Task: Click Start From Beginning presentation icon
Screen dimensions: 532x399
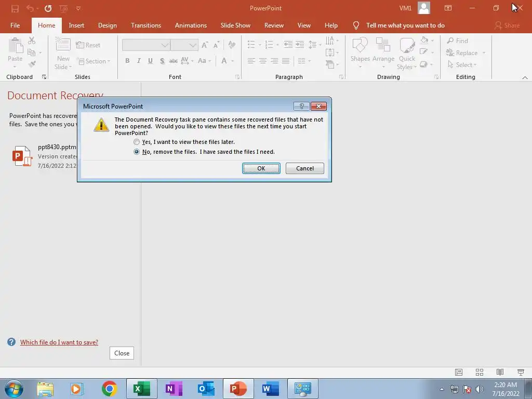Action: pos(63,8)
